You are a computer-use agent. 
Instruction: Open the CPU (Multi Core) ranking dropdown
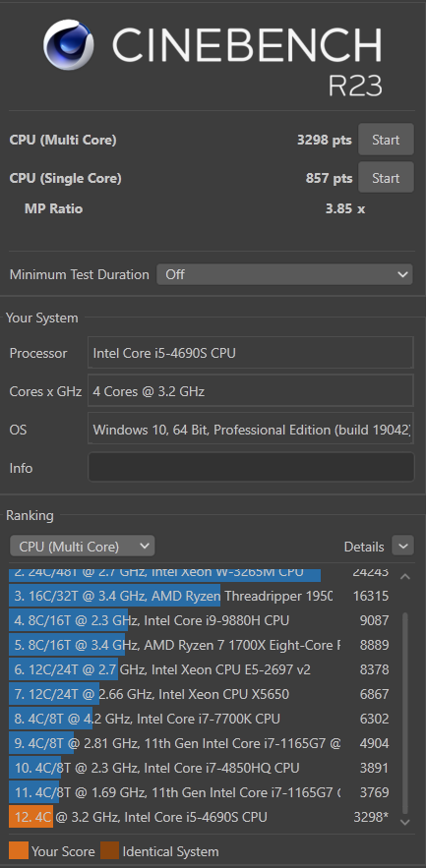click(x=82, y=547)
